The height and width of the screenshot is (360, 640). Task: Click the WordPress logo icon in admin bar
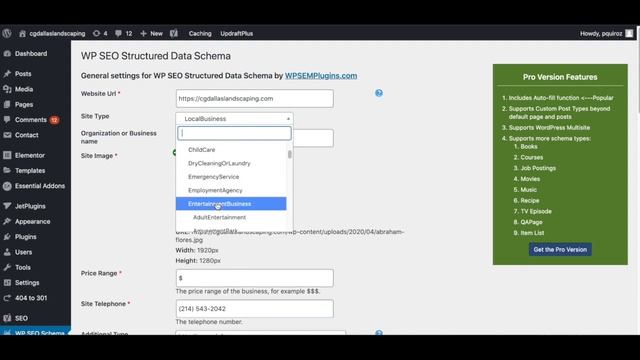click(x=7, y=33)
